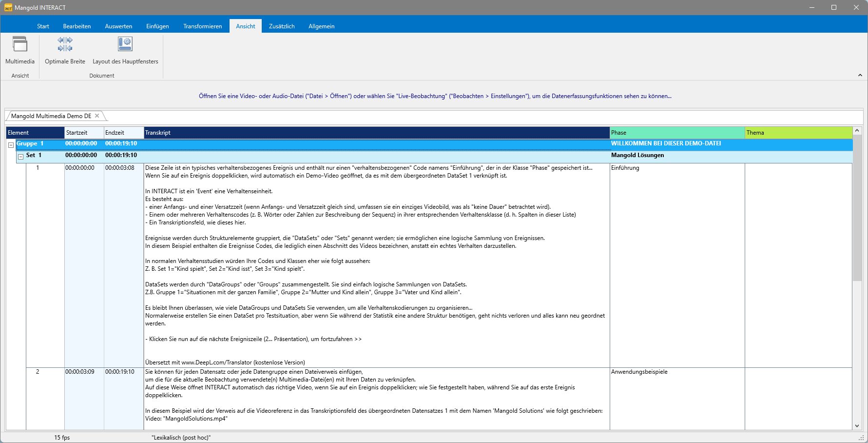Click the Transkript column header

(377, 133)
